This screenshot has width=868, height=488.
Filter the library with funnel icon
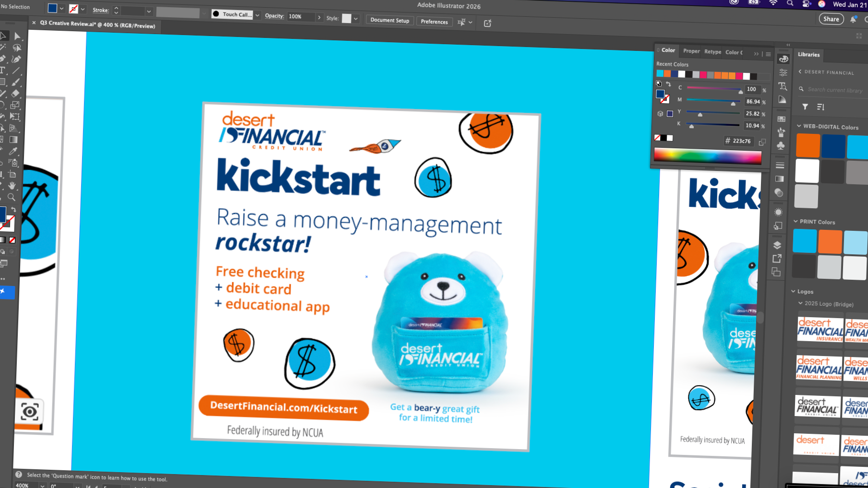pos(805,107)
